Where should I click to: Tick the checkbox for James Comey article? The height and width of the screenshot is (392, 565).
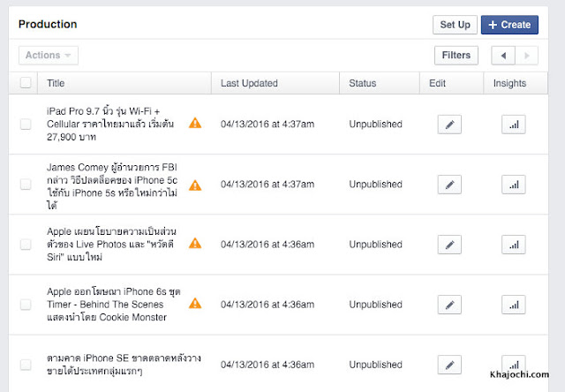26,185
